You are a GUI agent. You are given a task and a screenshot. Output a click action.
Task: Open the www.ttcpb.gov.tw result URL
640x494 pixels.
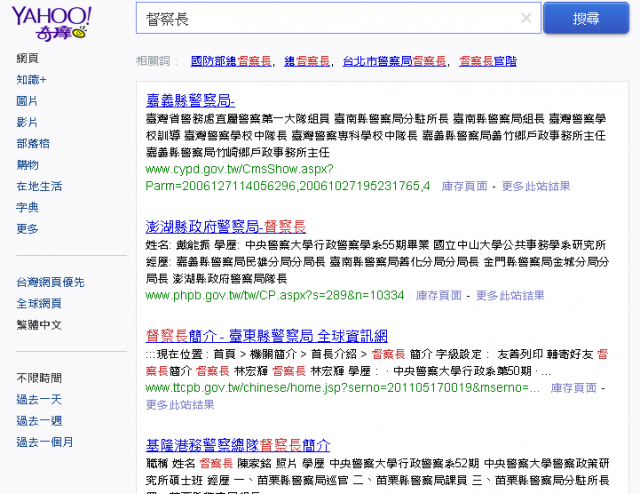[342, 387]
